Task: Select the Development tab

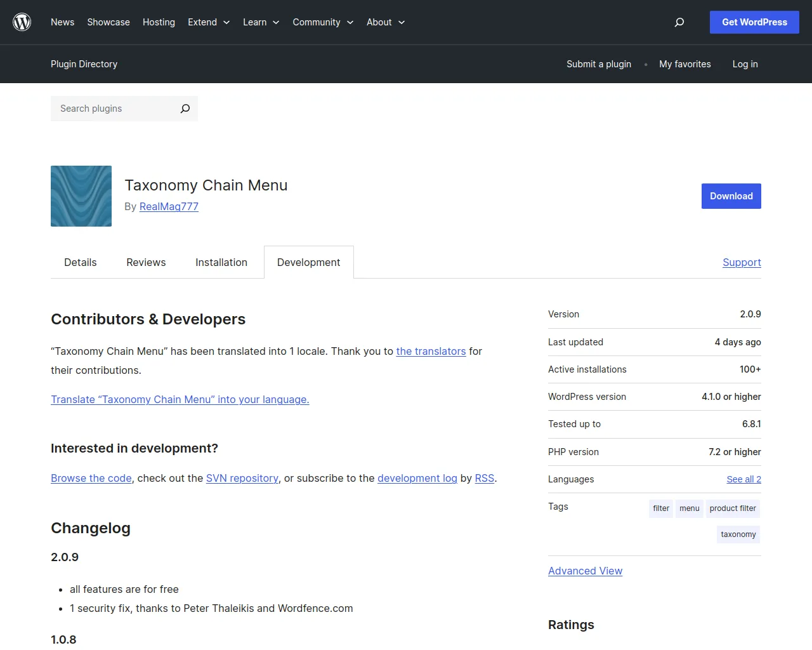Action: tap(309, 262)
